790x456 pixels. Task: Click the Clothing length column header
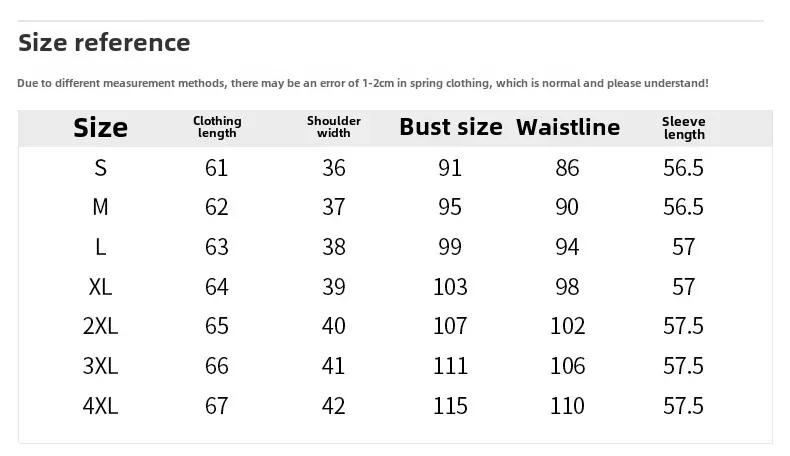[x=217, y=127]
